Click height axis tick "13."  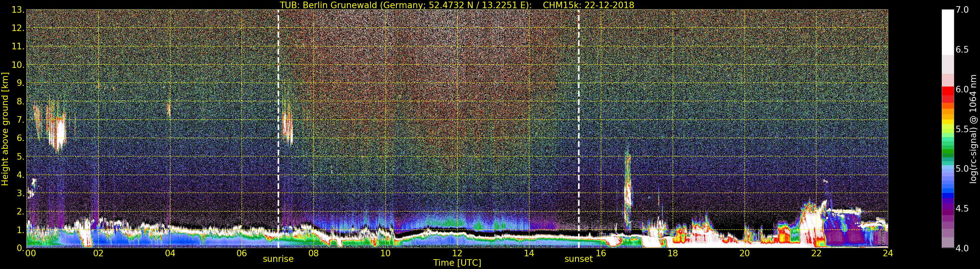[x=18, y=10]
